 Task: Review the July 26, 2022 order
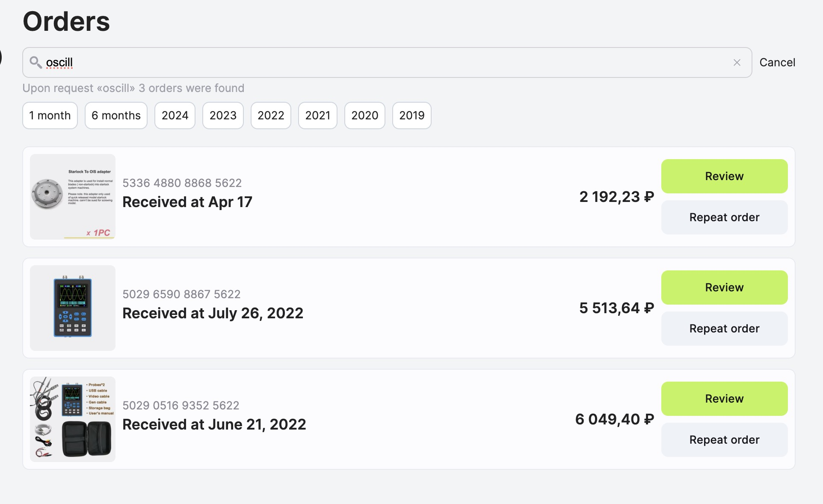point(724,288)
